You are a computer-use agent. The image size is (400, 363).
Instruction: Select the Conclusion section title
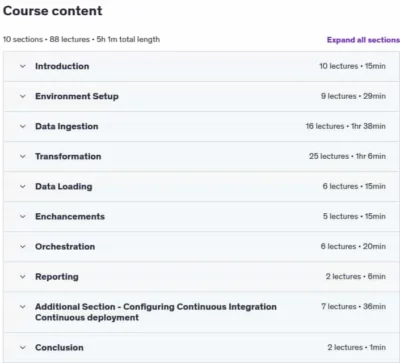(x=59, y=347)
